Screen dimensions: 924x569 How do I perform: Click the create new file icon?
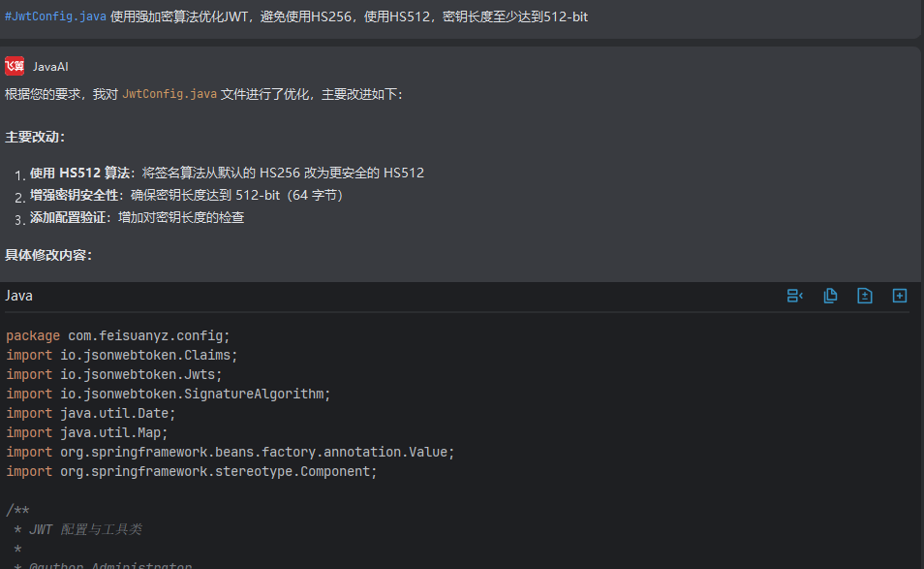900,296
